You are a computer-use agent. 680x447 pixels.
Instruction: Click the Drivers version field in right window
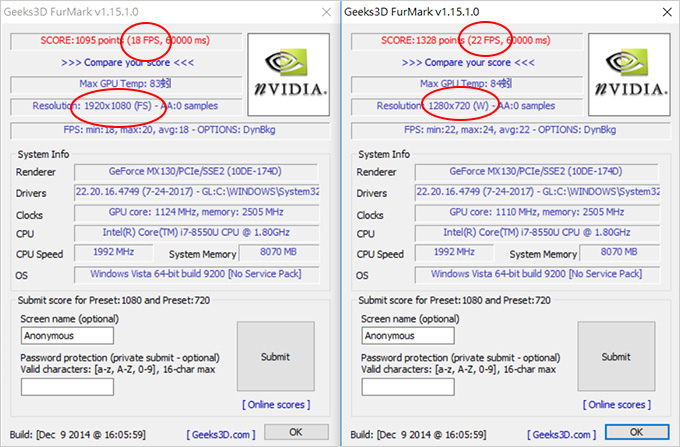point(538,192)
